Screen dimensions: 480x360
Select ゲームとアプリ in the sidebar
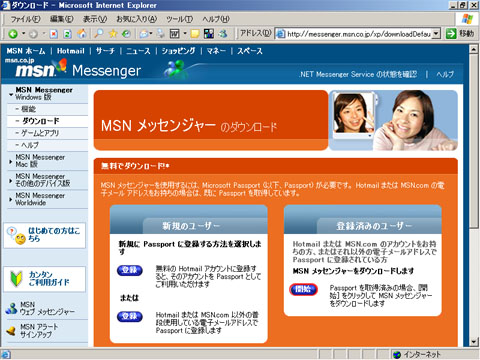(40, 133)
